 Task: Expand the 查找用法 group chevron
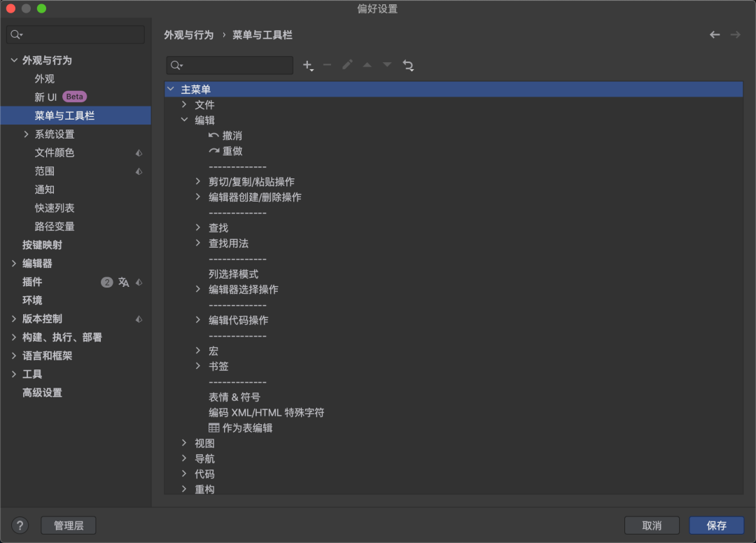tap(197, 244)
